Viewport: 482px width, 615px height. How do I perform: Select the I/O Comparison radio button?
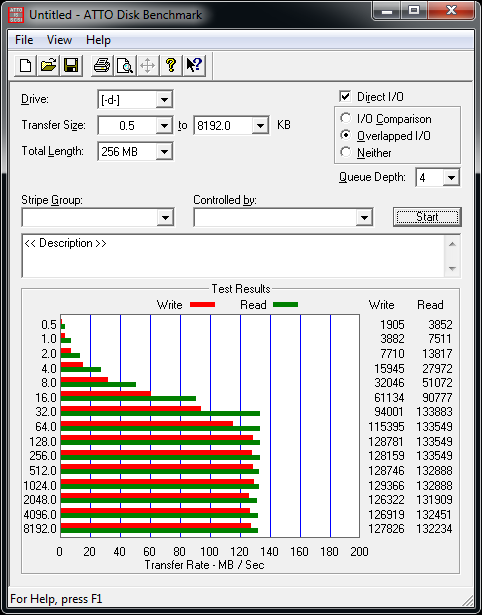[346, 118]
